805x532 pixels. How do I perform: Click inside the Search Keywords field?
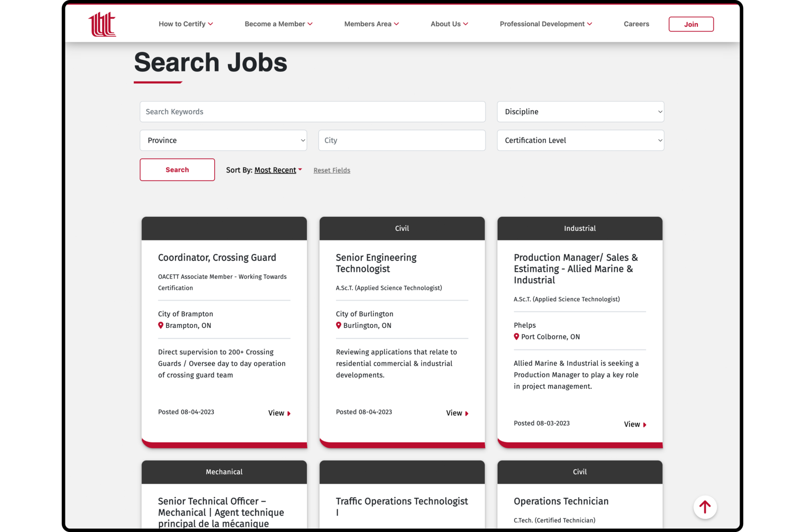tap(312, 112)
